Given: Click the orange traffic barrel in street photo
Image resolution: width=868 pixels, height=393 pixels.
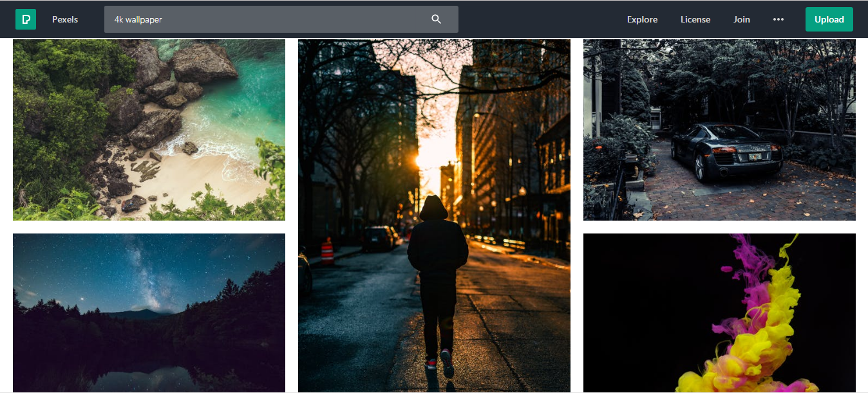Looking at the screenshot, I should point(328,251).
